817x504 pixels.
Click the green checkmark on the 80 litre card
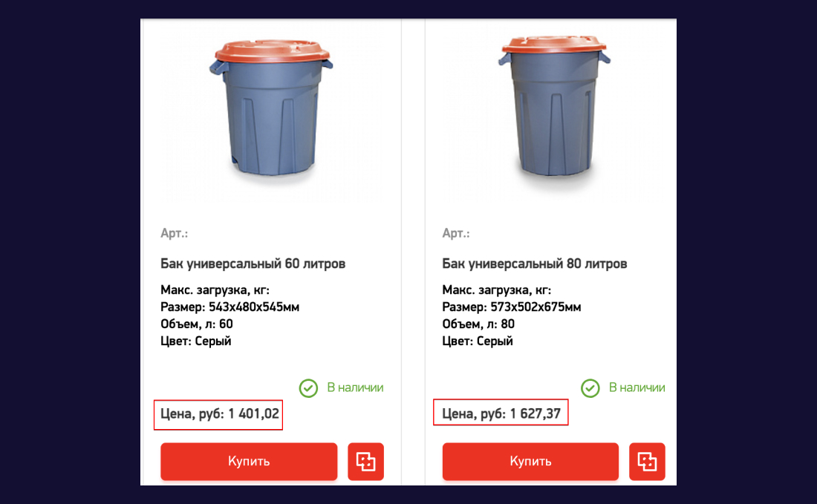[590, 388]
